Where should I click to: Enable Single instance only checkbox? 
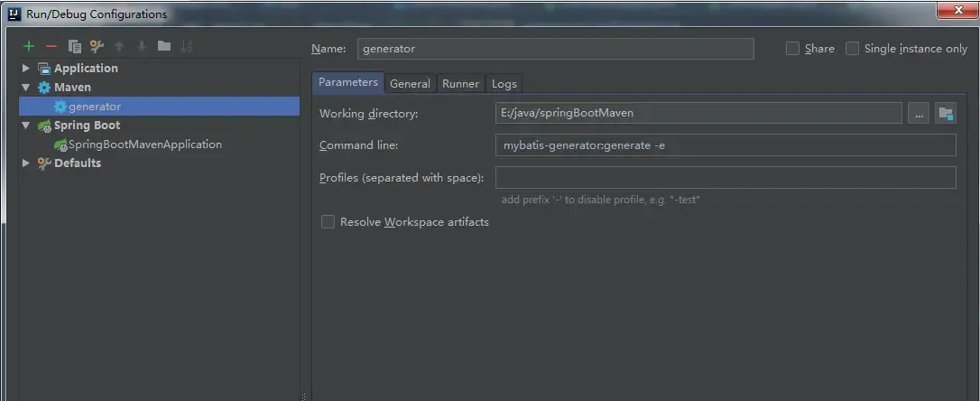(853, 49)
